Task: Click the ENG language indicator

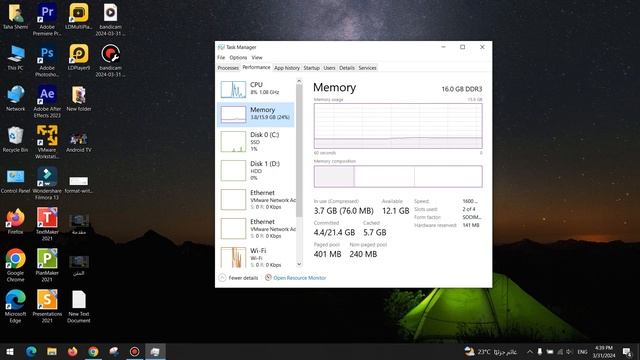Action: 582,351
